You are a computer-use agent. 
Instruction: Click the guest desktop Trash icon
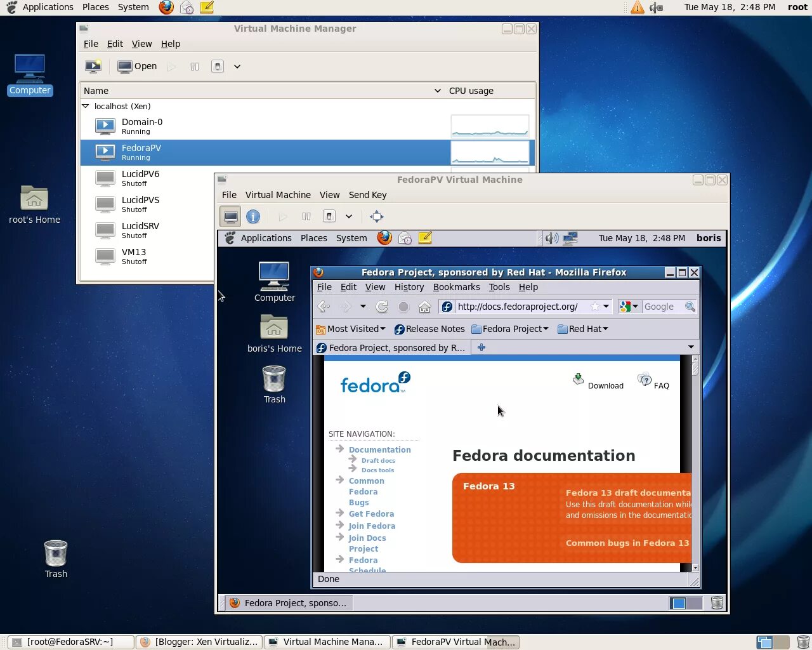274,385
